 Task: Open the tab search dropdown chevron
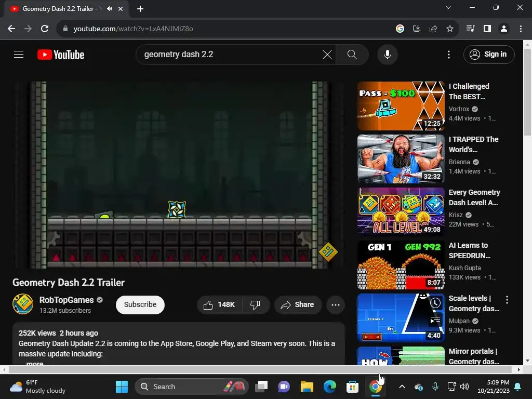coord(448,7)
